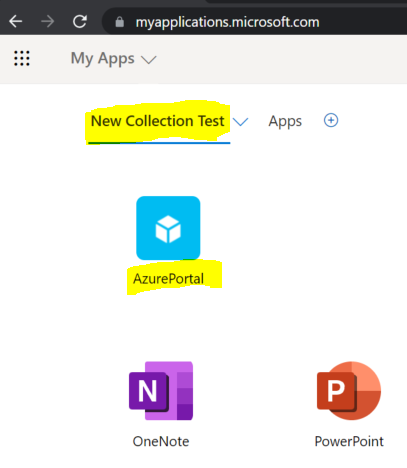Click the My Apps header title
This screenshot has height=468, width=407.
click(x=103, y=59)
